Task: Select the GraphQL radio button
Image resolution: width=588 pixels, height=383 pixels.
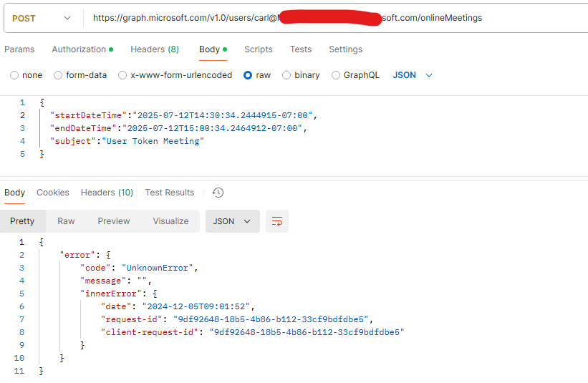Action: (x=336, y=75)
